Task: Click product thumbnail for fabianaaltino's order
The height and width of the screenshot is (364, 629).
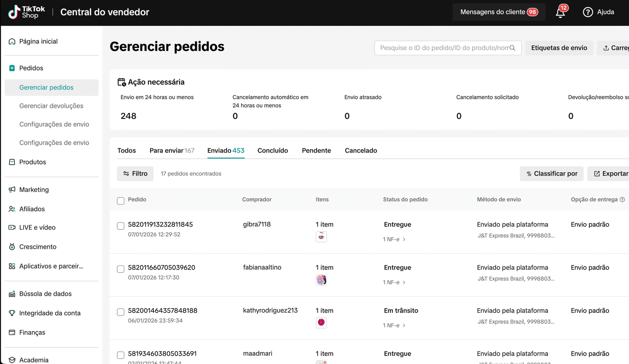Action: (321, 280)
